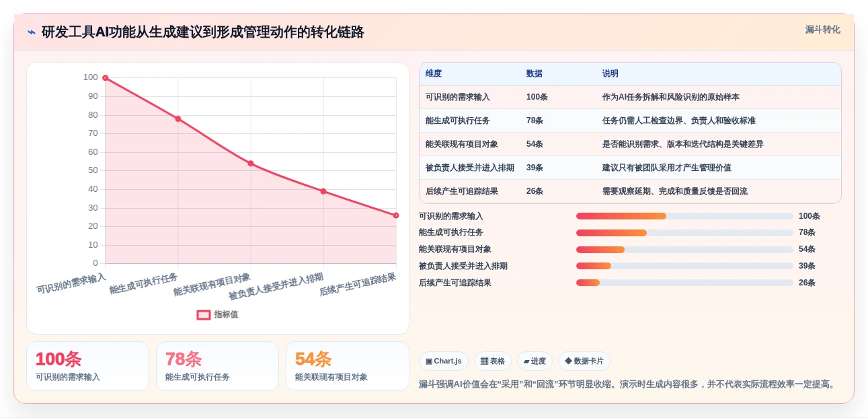Click the lightning bolt icon beside the title

[32, 32]
